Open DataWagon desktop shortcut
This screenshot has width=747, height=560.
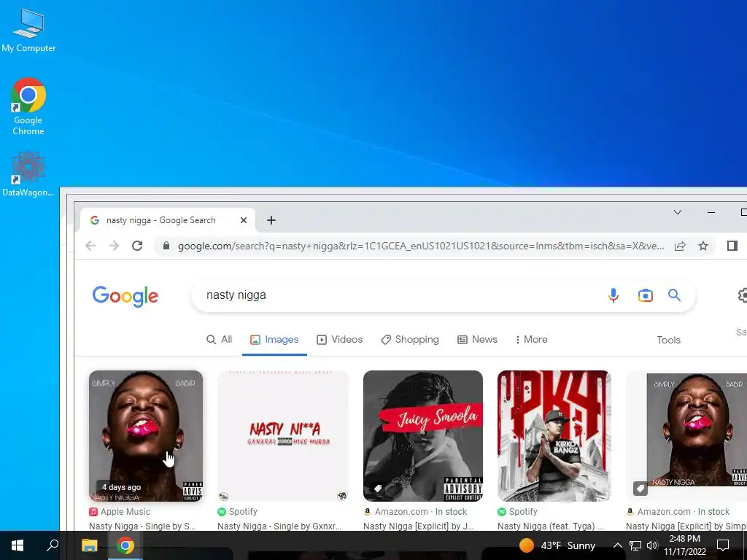tap(28, 174)
